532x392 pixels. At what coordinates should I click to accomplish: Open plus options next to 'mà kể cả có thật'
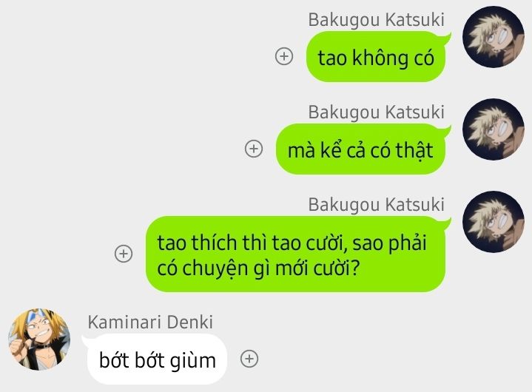[x=254, y=149]
